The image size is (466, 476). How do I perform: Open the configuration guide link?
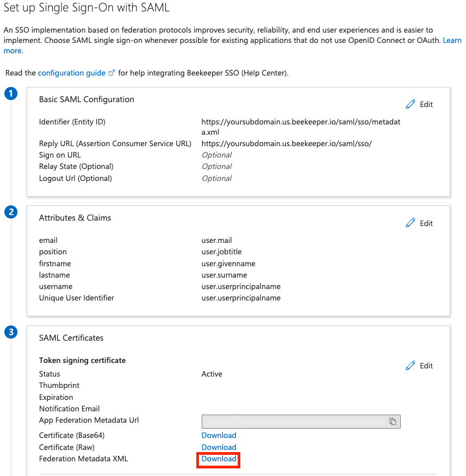pos(72,73)
